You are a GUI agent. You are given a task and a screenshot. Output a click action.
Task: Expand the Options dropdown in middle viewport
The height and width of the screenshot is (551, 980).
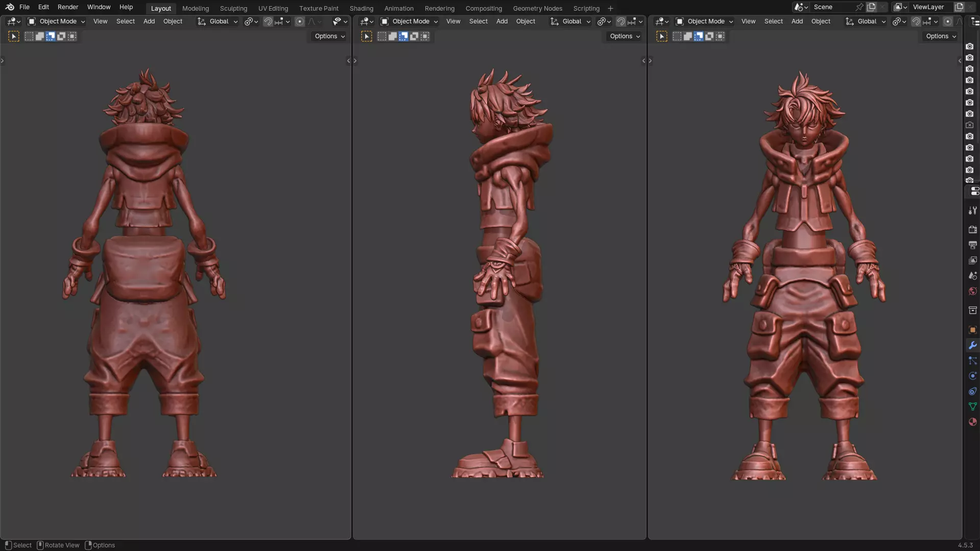tap(625, 36)
